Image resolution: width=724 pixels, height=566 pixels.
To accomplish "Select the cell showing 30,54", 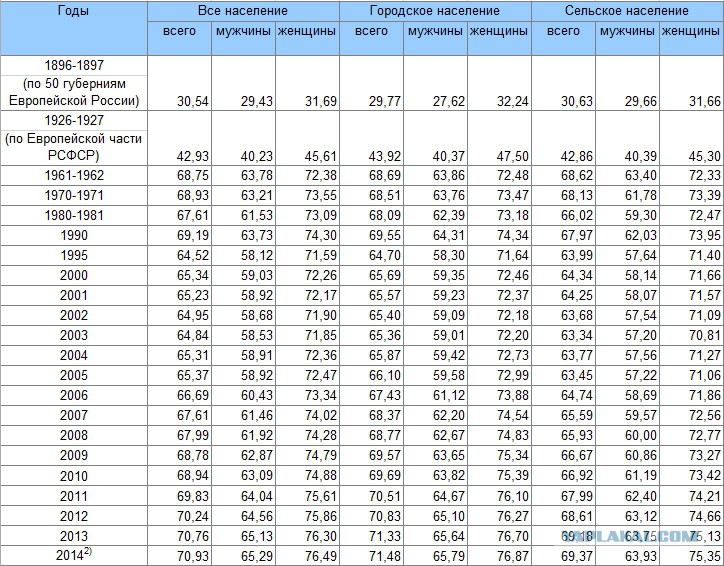I will click(x=178, y=101).
